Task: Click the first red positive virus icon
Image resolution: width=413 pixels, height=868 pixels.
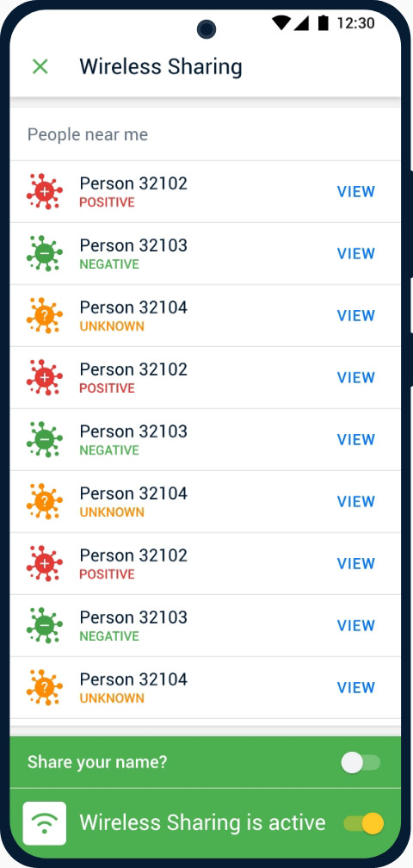Action: coord(44,191)
